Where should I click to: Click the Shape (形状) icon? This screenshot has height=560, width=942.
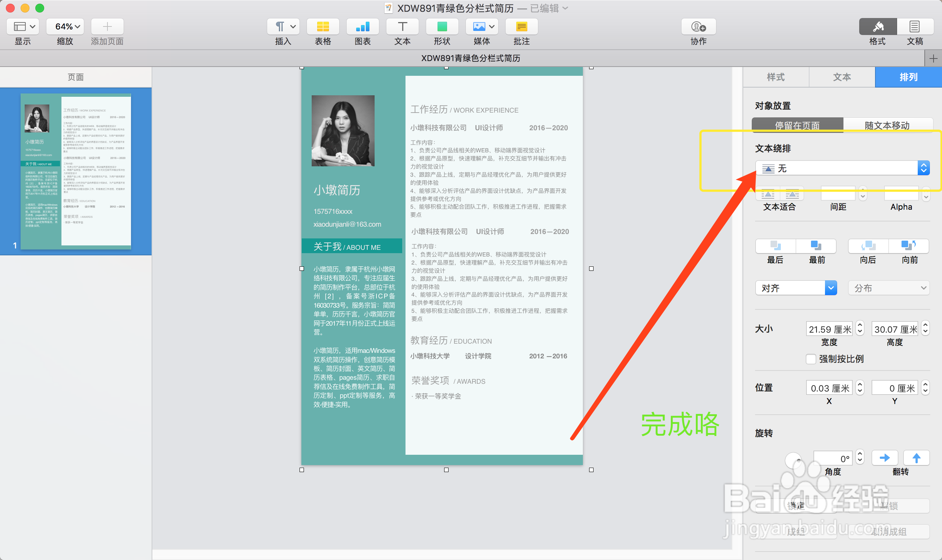pyautogui.click(x=442, y=27)
